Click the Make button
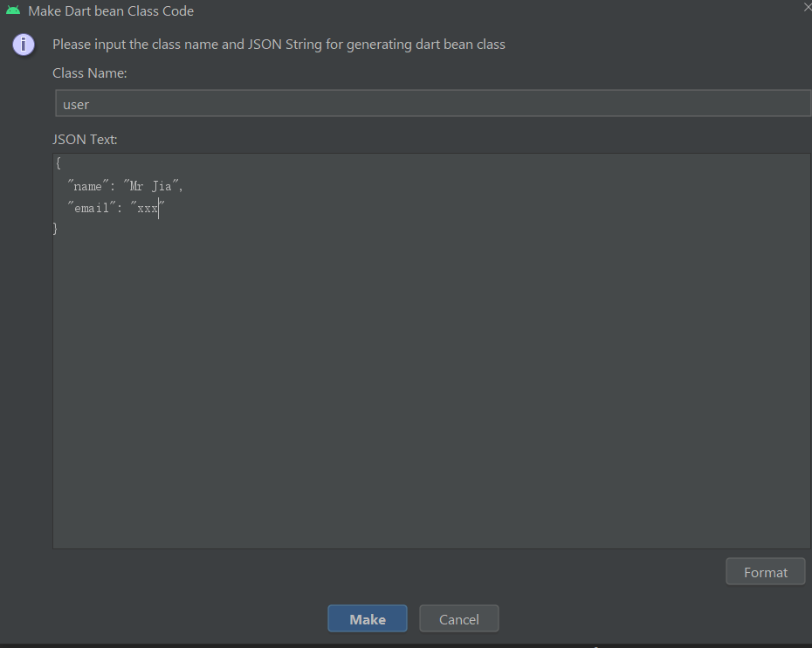The image size is (812, 648). (x=367, y=618)
